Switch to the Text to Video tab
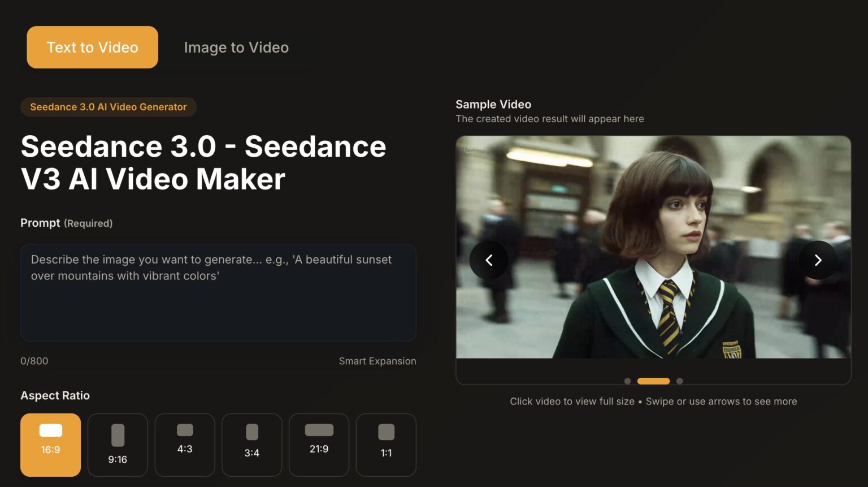868x487 pixels. coord(92,47)
